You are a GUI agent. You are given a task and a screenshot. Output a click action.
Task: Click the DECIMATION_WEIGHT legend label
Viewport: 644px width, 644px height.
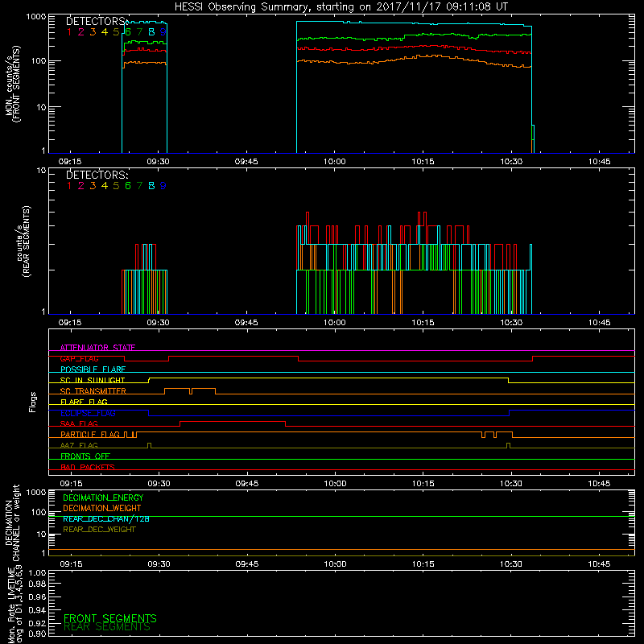click(x=102, y=508)
